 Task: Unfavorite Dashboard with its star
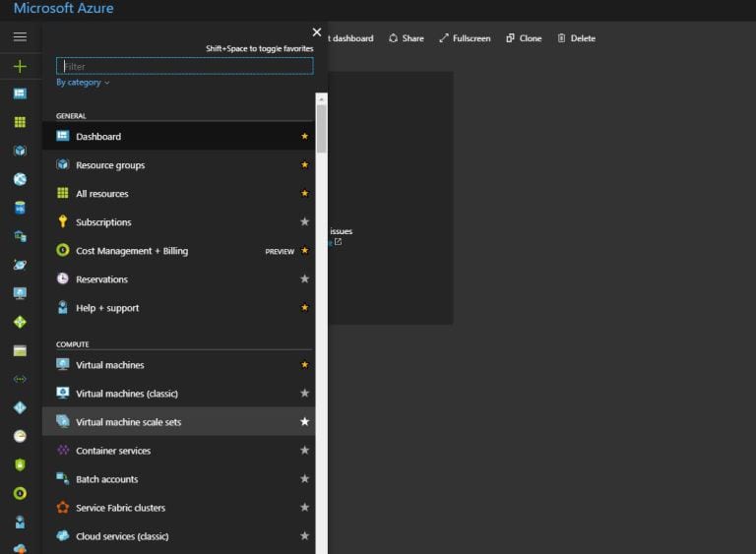[x=305, y=137]
